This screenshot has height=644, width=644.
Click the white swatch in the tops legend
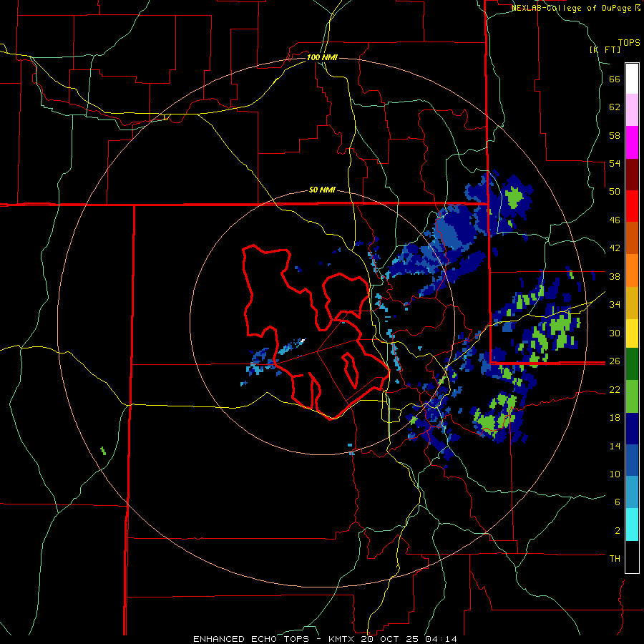click(632, 79)
